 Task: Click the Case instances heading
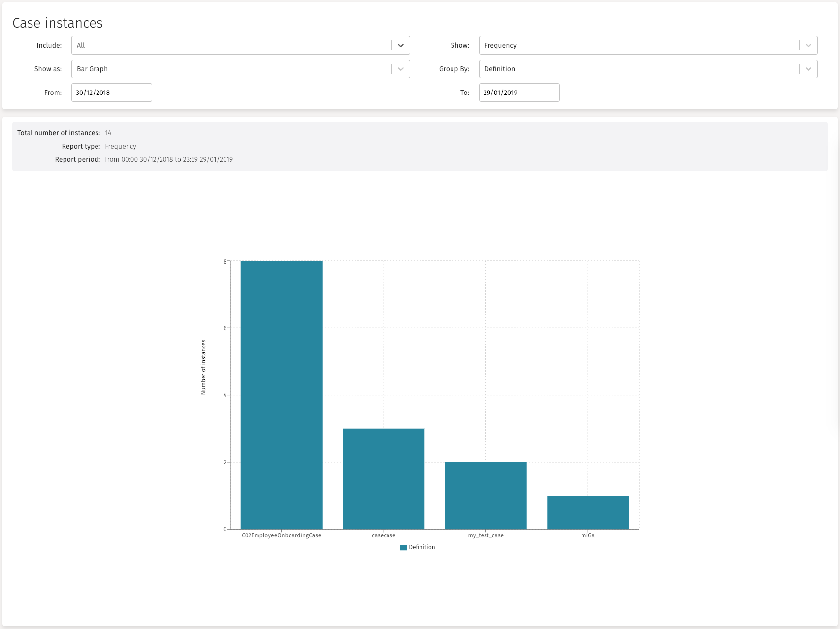[58, 23]
